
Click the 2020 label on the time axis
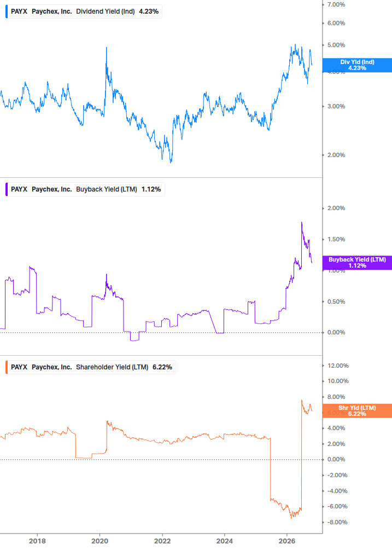tap(100, 541)
